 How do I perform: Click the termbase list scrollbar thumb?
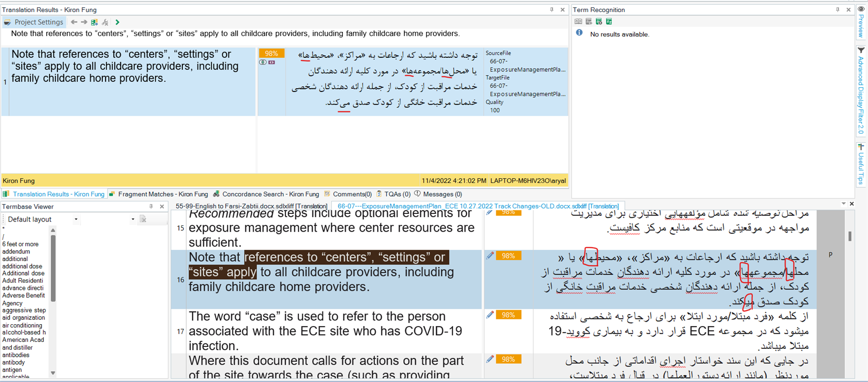click(x=53, y=268)
